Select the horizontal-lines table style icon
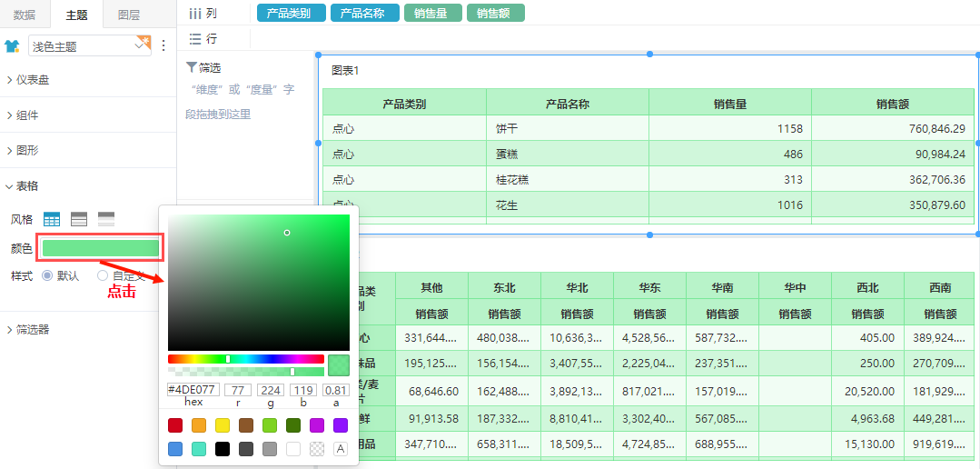 (x=79, y=219)
